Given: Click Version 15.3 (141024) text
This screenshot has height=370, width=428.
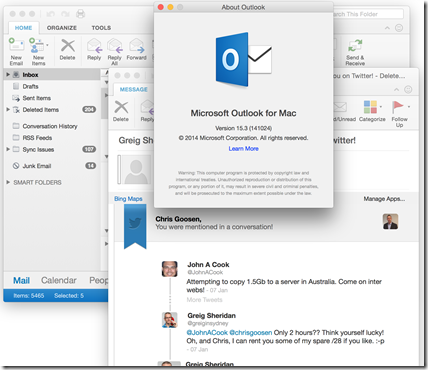Looking at the screenshot, I should 243,128.
